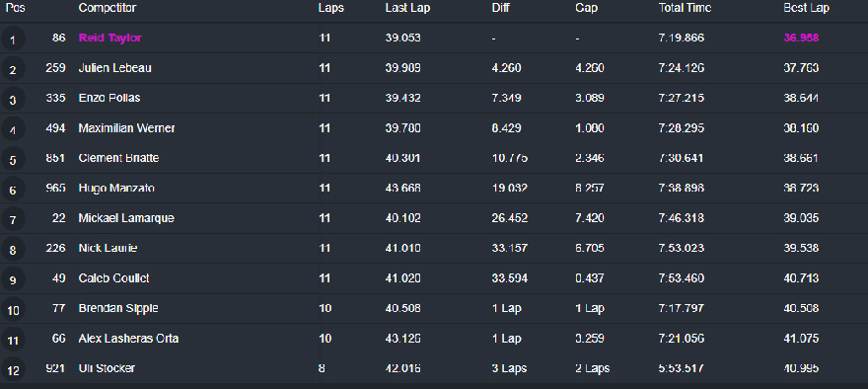The image size is (868, 389).
Task: Click the position 9 circle badge
Action: pos(13,279)
